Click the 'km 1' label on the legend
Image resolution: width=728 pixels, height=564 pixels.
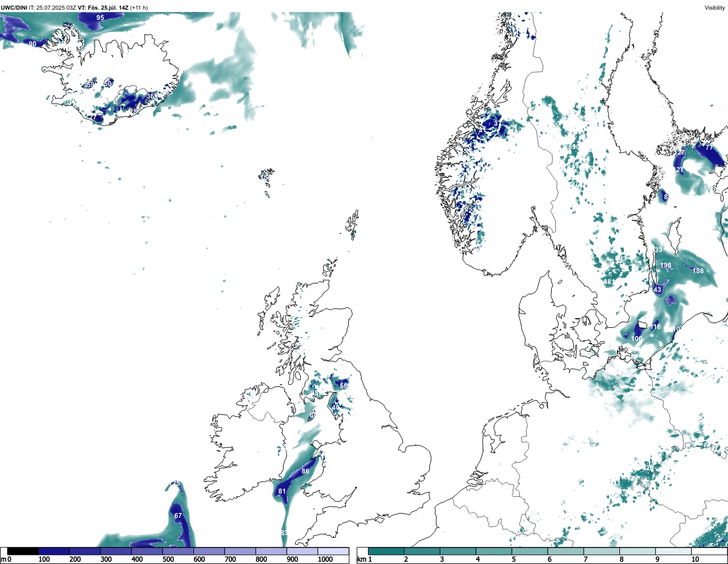(x=364, y=559)
